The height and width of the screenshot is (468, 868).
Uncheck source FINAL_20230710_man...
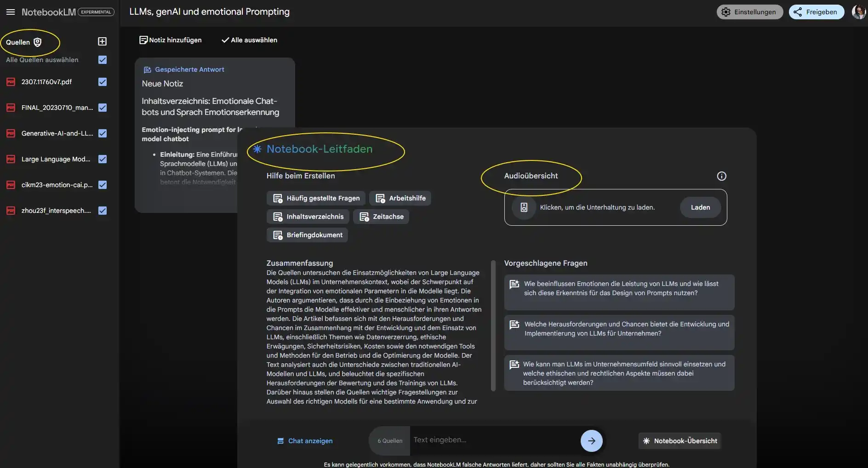pyautogui.click(x=103, y=108)
